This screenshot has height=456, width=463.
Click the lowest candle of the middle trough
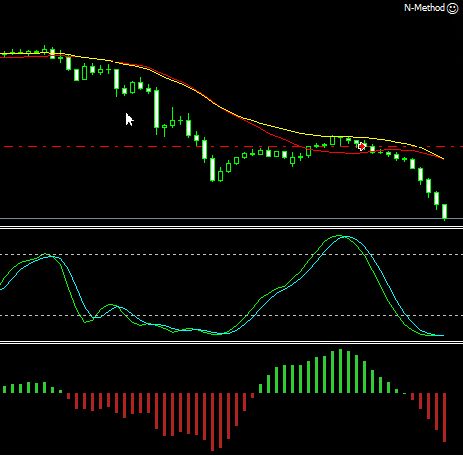(x=212, y=169)
